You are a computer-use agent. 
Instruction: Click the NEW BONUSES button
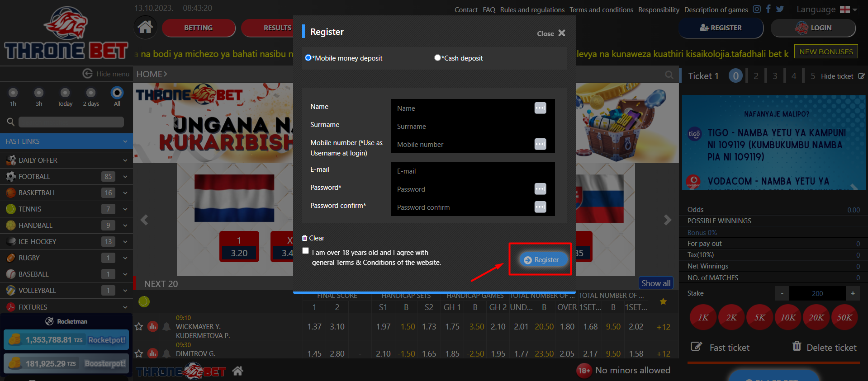click(x=826, y=52)
